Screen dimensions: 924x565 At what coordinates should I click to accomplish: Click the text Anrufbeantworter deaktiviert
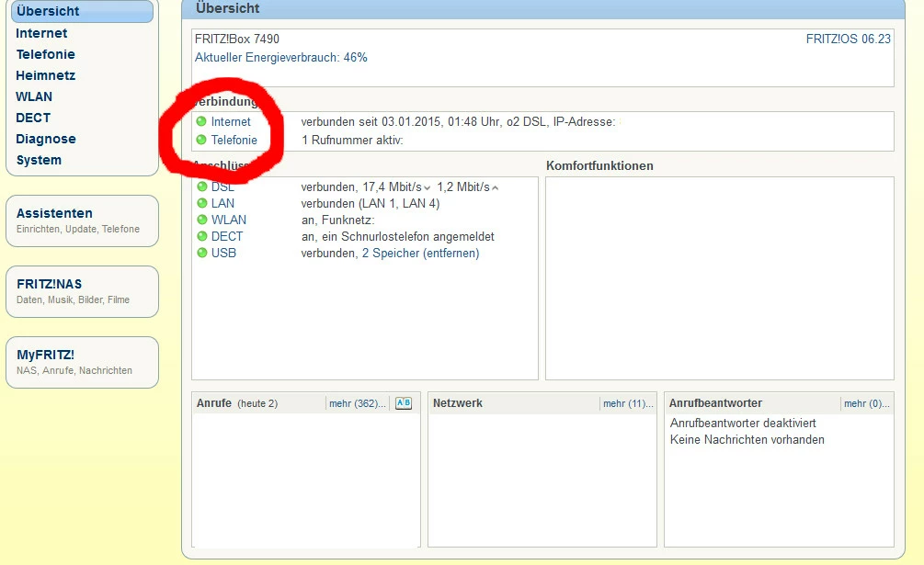[x=743, y=424]
